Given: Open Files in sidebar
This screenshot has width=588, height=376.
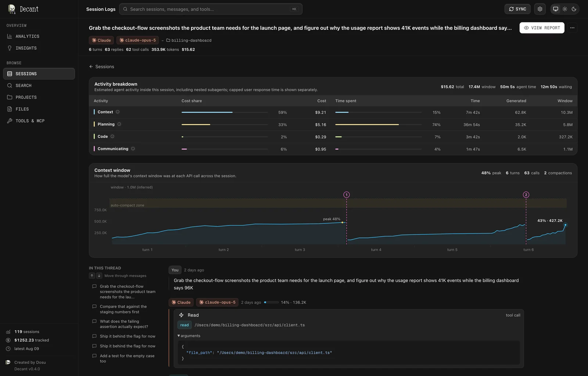Looking at the screenshot, I should click(x=39, y=109).
